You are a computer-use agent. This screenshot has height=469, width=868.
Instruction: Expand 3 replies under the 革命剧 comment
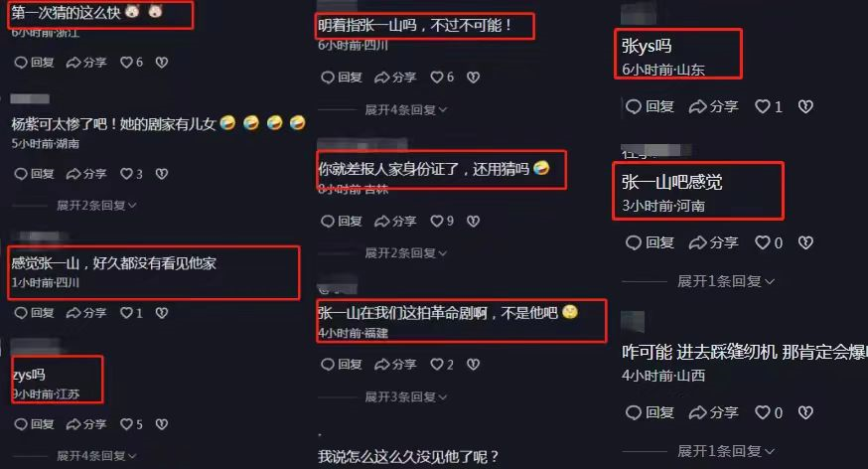click(406, 396)
